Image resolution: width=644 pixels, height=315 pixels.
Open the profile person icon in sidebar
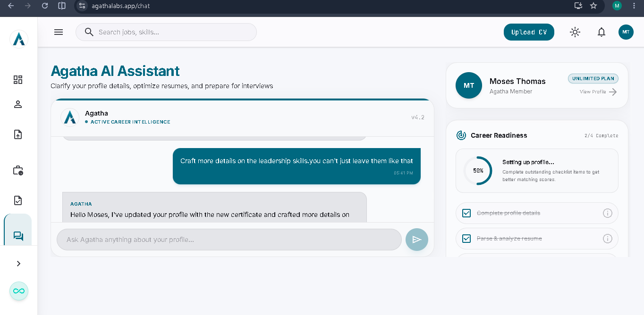tap(18, 104)
